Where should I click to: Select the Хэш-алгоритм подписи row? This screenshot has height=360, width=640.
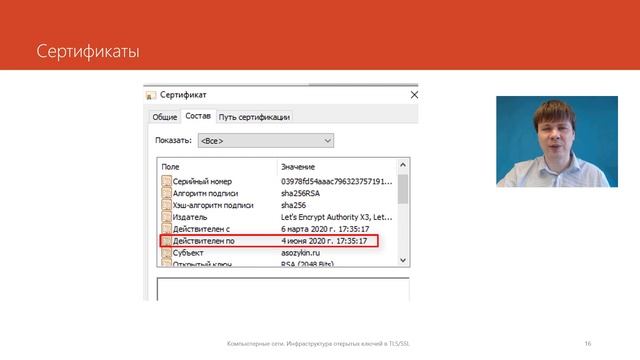tap(278, 205)
